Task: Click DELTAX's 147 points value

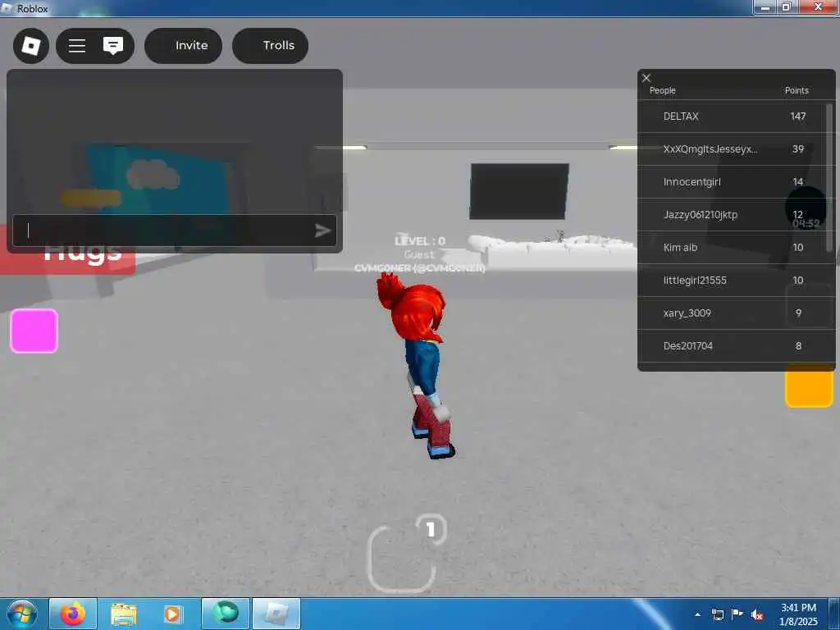Action: click(x=797, y=116)
